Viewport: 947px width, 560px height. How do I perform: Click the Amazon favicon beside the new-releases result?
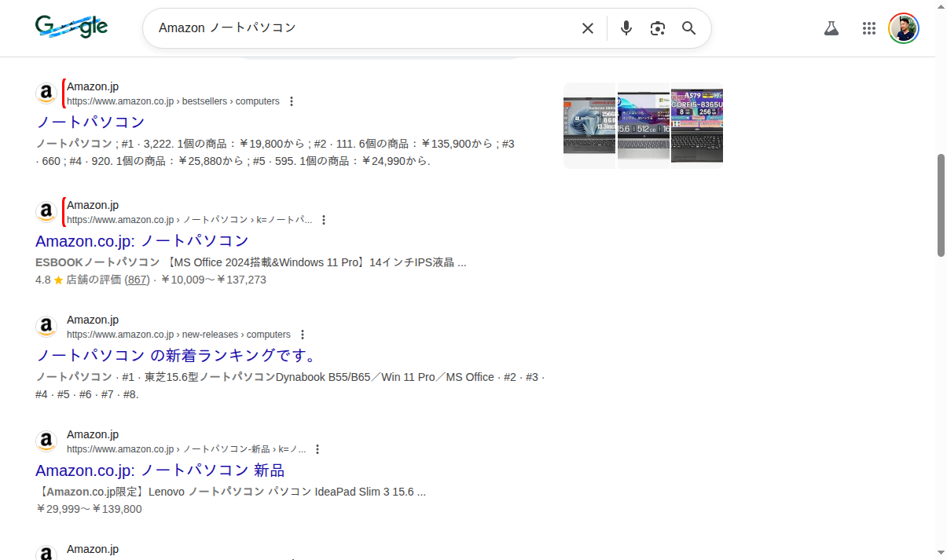[46, 325]
